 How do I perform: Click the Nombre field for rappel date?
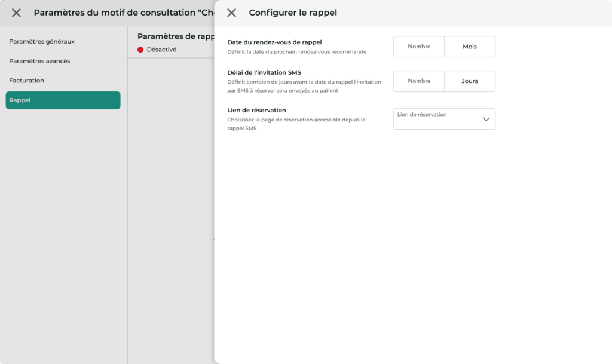tap(418, 46)
